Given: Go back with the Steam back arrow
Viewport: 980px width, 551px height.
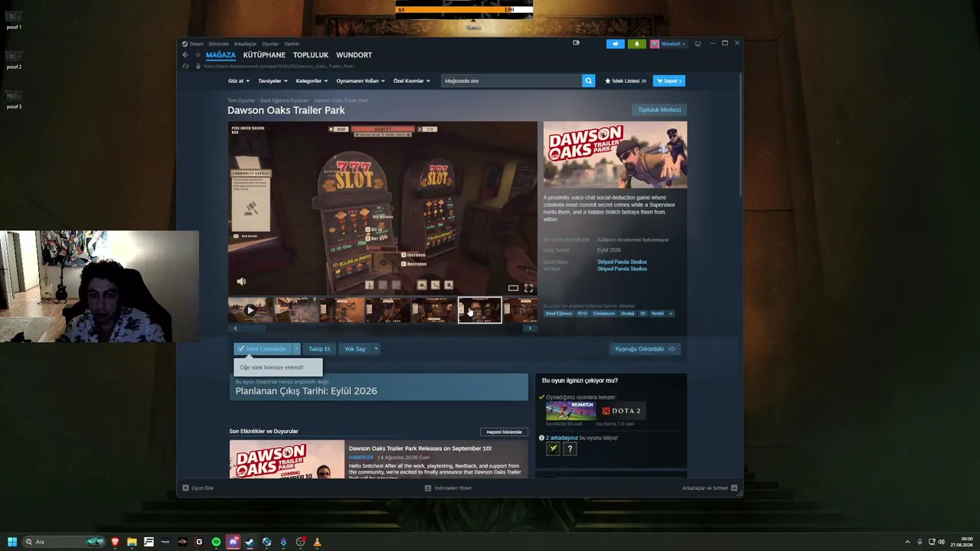Looking at the screenshot, I should coord(185,55).
